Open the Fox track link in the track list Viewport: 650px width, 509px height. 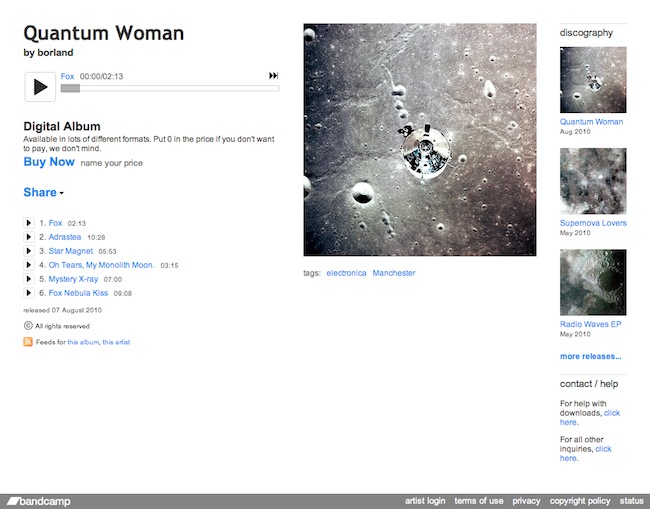pyautogui.click(x=55, y=223)
